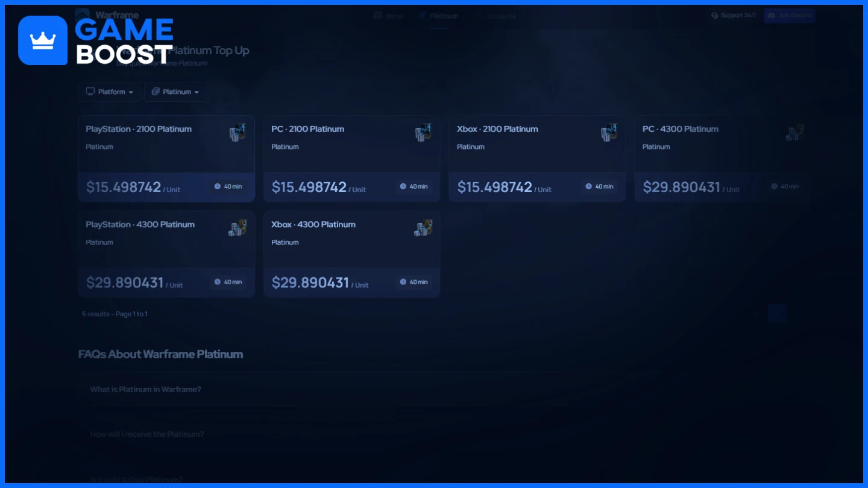Click the monitor icon in Platform filter
This screenshot has height=488, width=868.
pyautogui.click(x=90, y=92)
